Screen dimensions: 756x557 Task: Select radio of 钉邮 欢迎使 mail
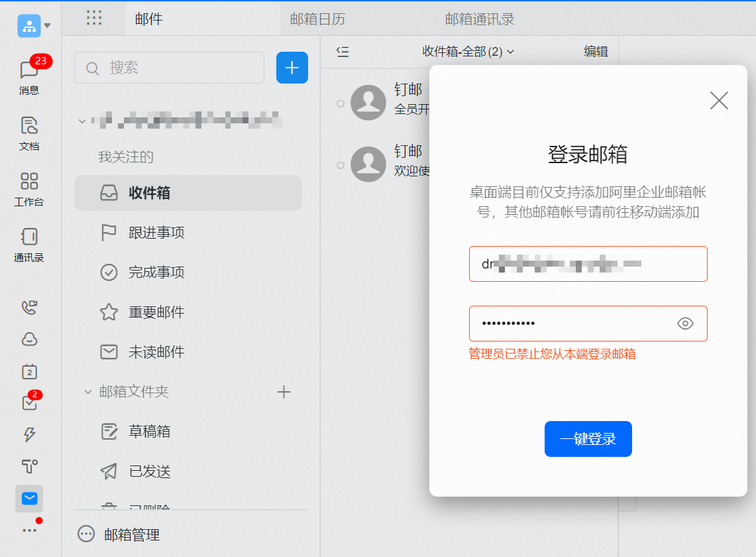pyautogui.click(x=341, y=165)
